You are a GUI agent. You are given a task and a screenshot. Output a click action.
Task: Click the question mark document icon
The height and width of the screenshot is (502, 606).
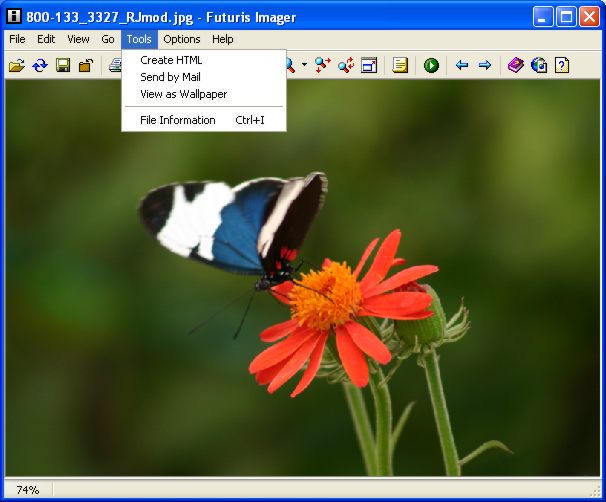[562, 65]
